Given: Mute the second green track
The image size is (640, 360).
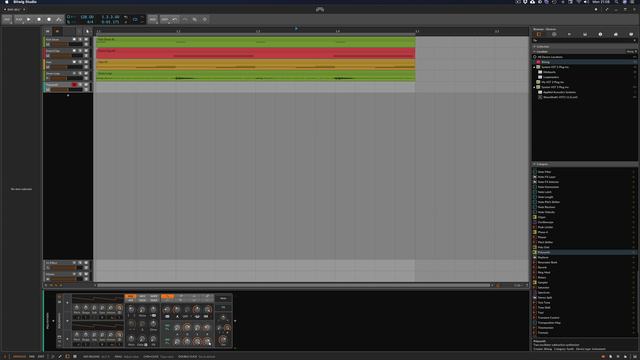Looking at the screenshot, I should point(86,73).
